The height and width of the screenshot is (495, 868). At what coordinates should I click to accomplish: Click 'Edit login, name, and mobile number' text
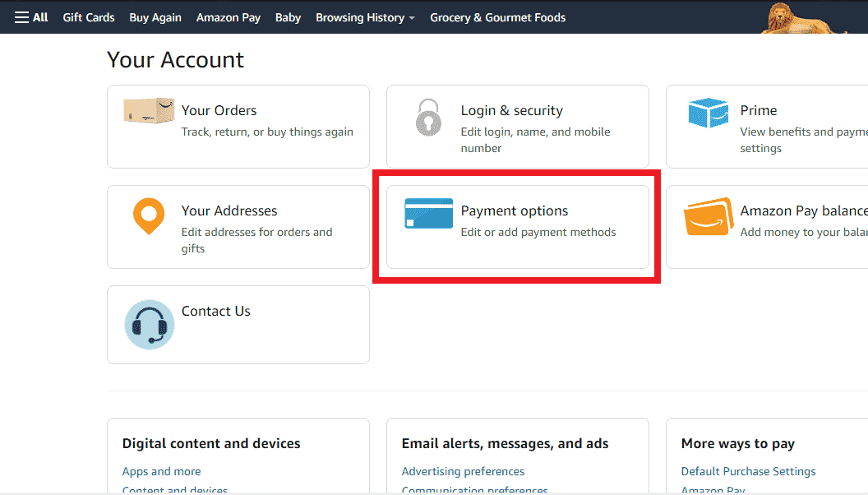tap(535, 140)
